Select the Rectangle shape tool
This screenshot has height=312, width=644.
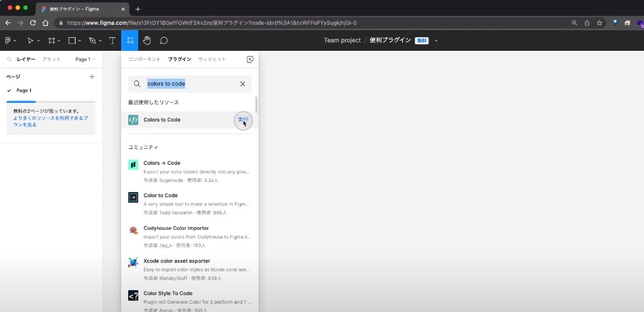(x=72, y=40)
